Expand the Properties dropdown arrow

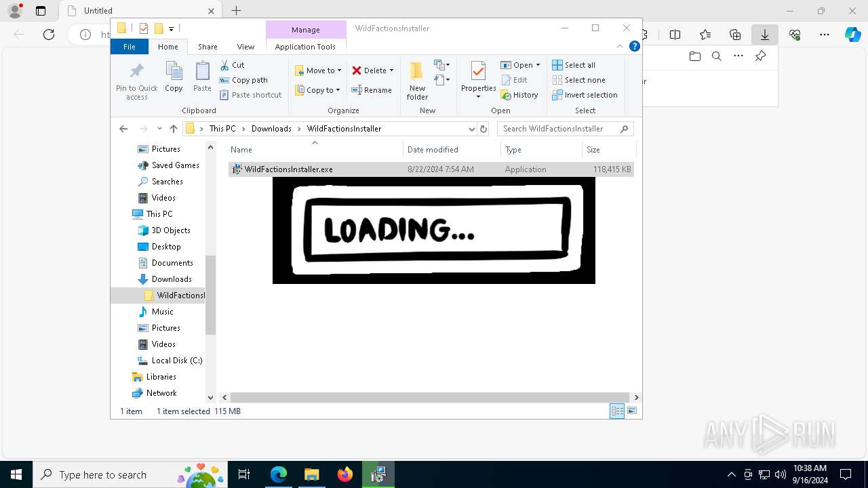[x=478, y=97]
